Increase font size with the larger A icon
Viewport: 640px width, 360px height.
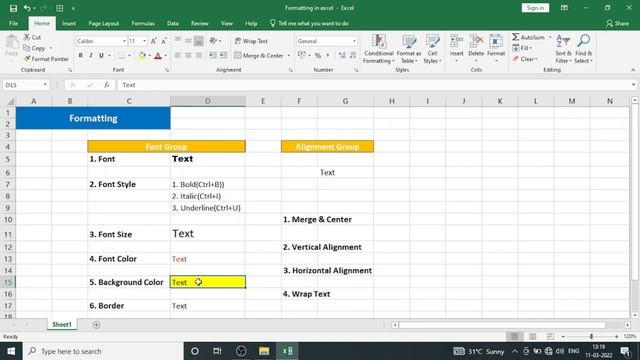tap(153, 41)
